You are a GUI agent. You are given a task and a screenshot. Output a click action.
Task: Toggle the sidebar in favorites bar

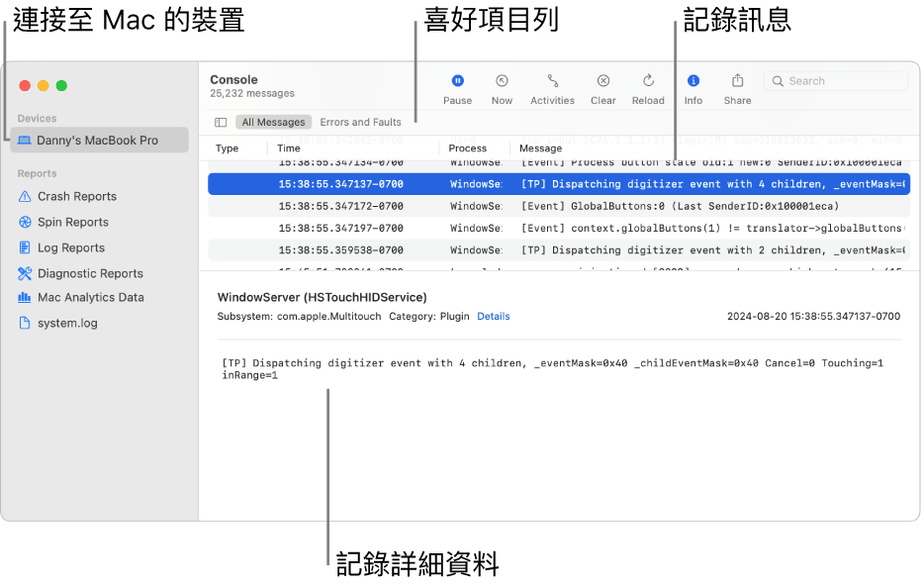221,122
